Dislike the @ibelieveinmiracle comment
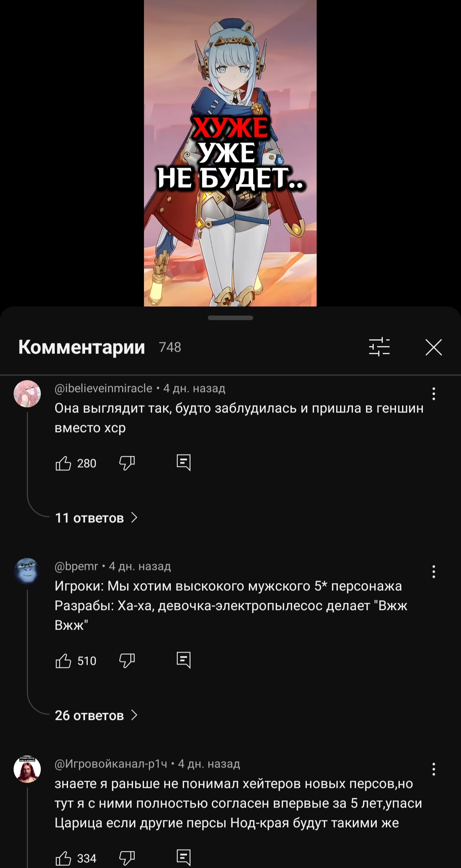The width and height of the screenshot is (461, 868). tap(127, 463)
